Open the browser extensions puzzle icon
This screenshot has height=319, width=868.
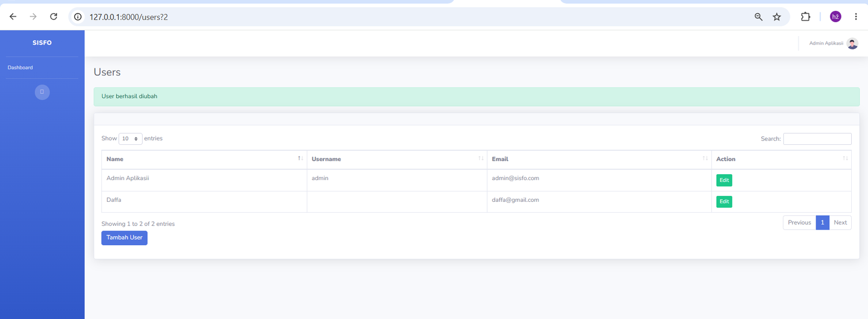[x=806, y=17]
